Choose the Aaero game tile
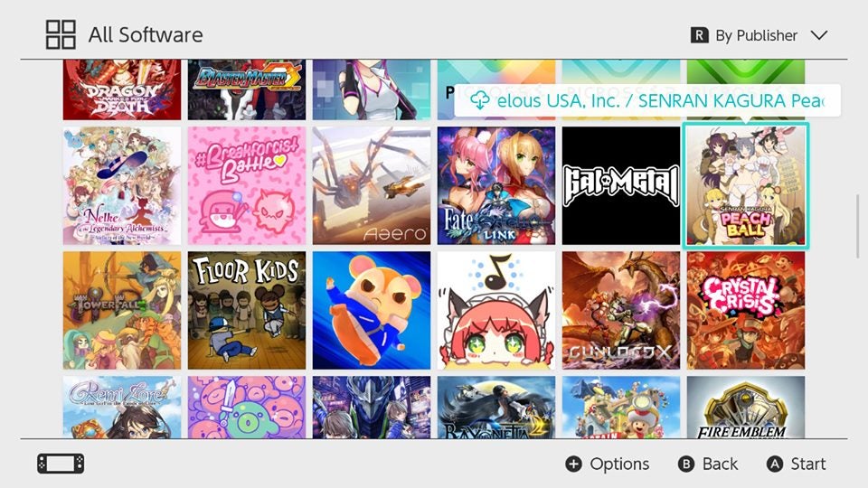Screen dimensions: 868x488 [x=372, y=185]
